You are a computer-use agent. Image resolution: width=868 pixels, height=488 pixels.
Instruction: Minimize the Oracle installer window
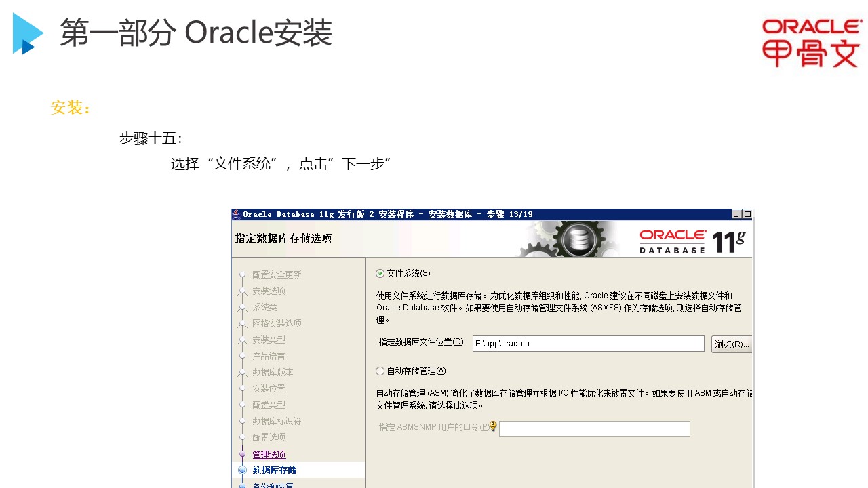coord(737,214)
